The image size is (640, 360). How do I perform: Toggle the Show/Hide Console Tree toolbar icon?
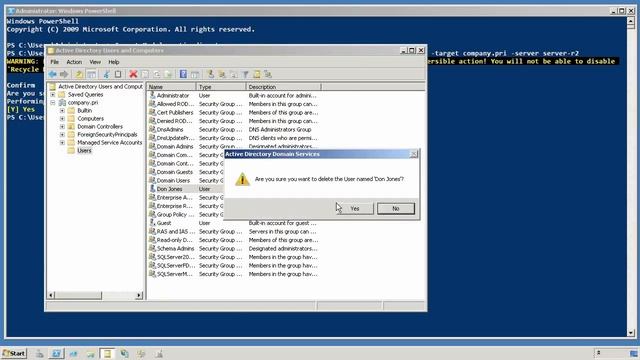91,74
